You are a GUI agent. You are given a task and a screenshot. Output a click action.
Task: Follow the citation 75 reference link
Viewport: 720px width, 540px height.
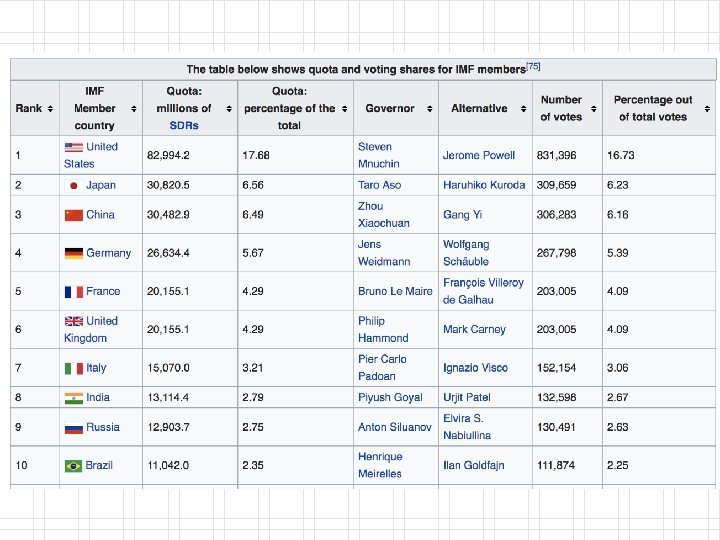click(x=533, y=66)
